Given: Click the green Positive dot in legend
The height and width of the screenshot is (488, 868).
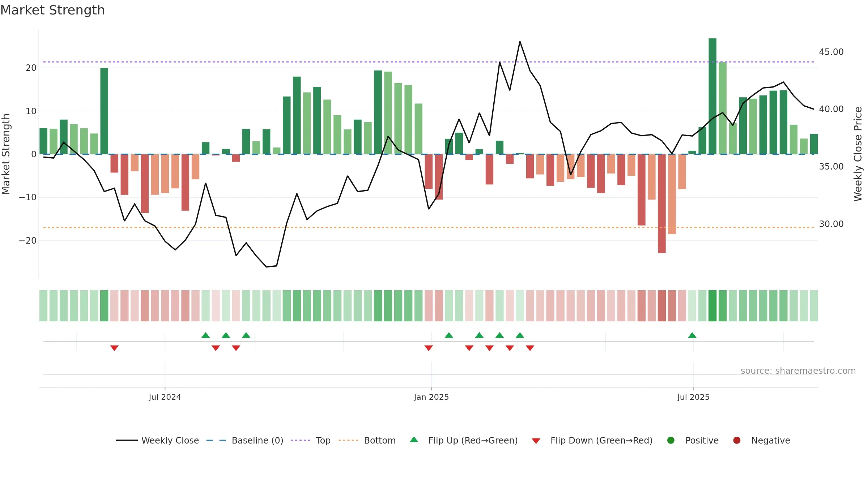Looking at the screenshot, I should tap(671, 440).
